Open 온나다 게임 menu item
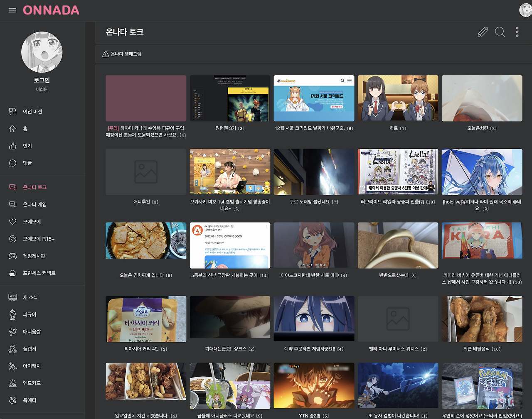The height and width of the screenshot is (419, 532). pos(34,204)
